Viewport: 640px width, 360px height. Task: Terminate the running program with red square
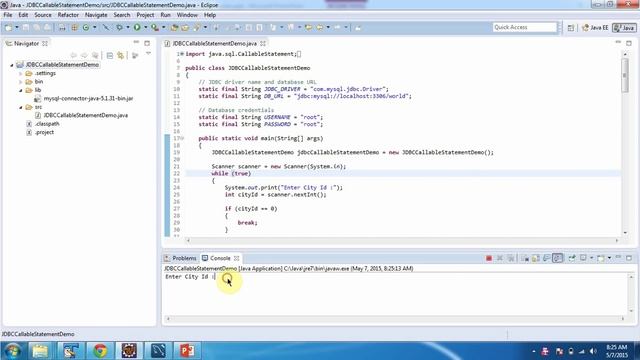coord(489,258)
